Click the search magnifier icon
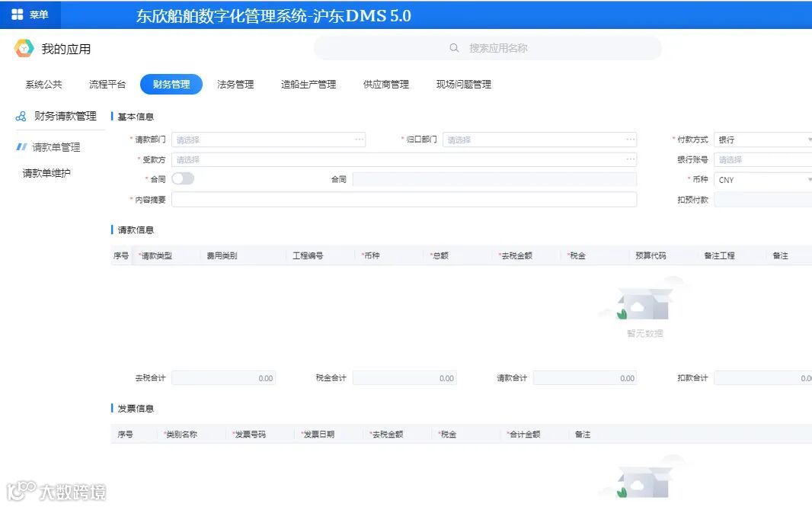Viewport: 812px width, 507px height. (454, 48)
